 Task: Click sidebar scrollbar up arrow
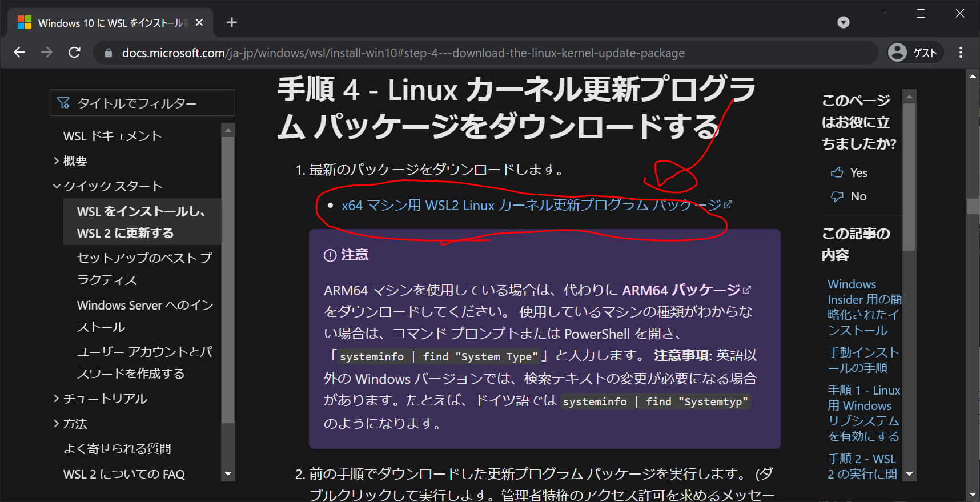[228, 130]
